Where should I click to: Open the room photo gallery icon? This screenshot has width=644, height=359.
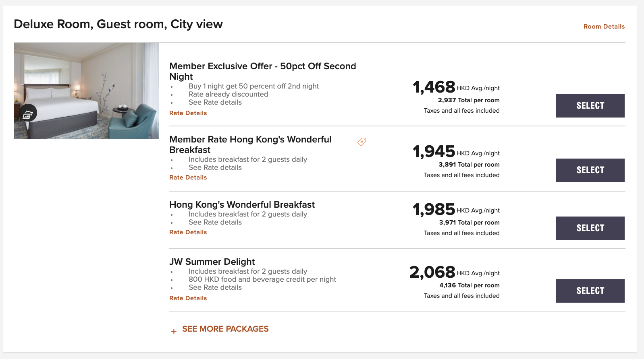tap(27, 114)
